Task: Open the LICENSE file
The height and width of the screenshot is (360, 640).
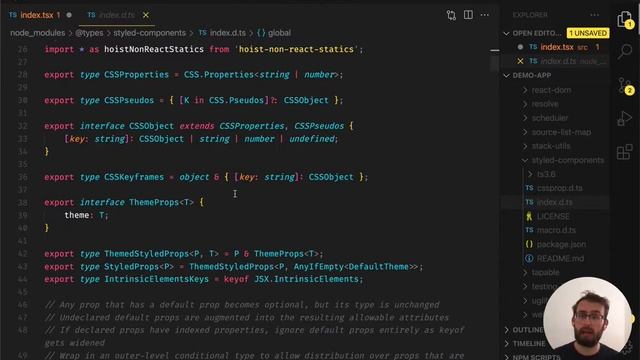Action: pos(553,216)
